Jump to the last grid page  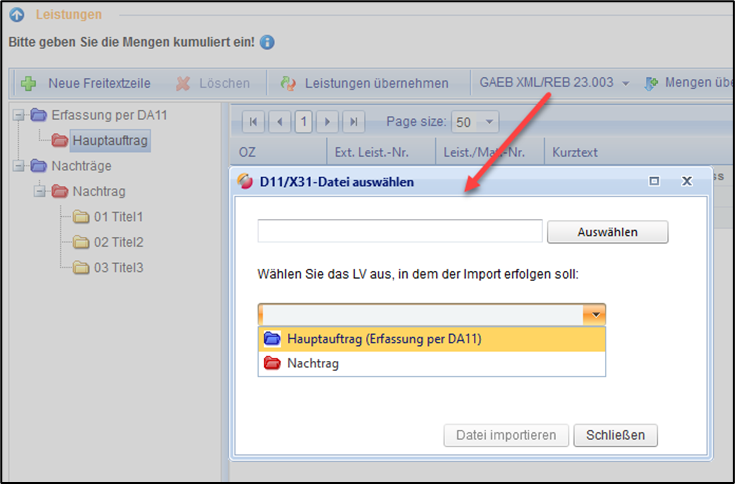point(352,122)
